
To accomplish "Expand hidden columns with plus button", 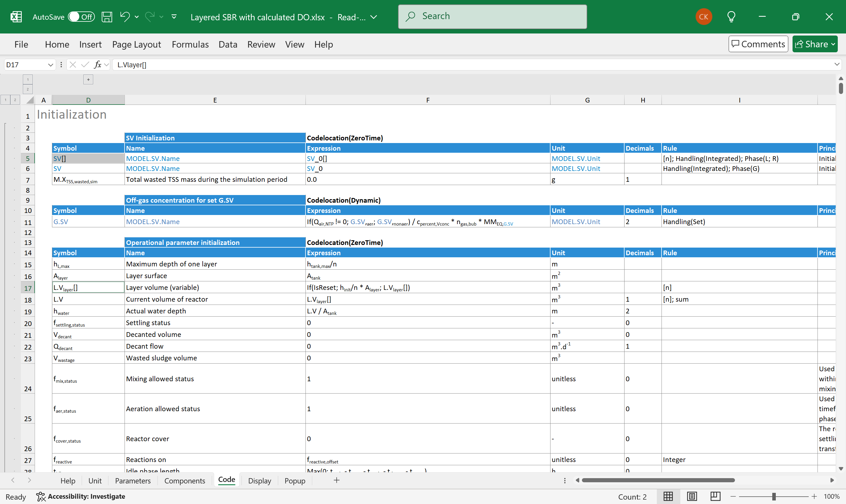I will click(x=88, y=80).
